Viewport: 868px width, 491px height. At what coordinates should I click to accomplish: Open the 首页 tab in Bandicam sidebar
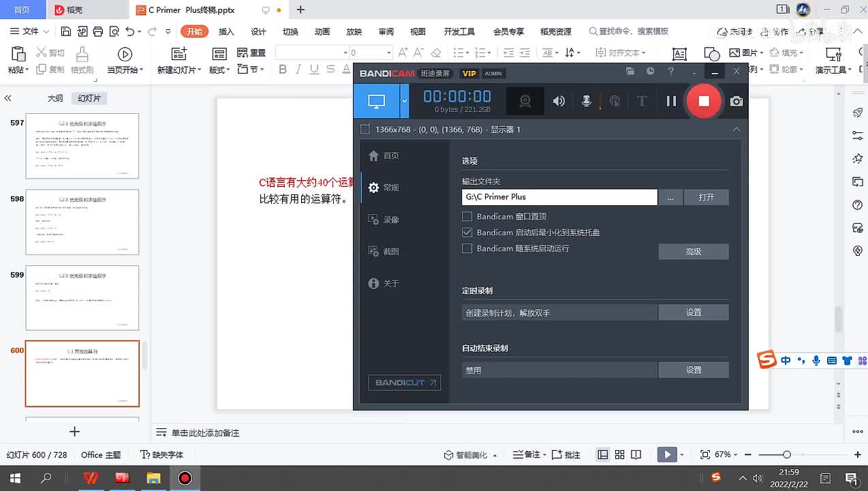(384, 155)
